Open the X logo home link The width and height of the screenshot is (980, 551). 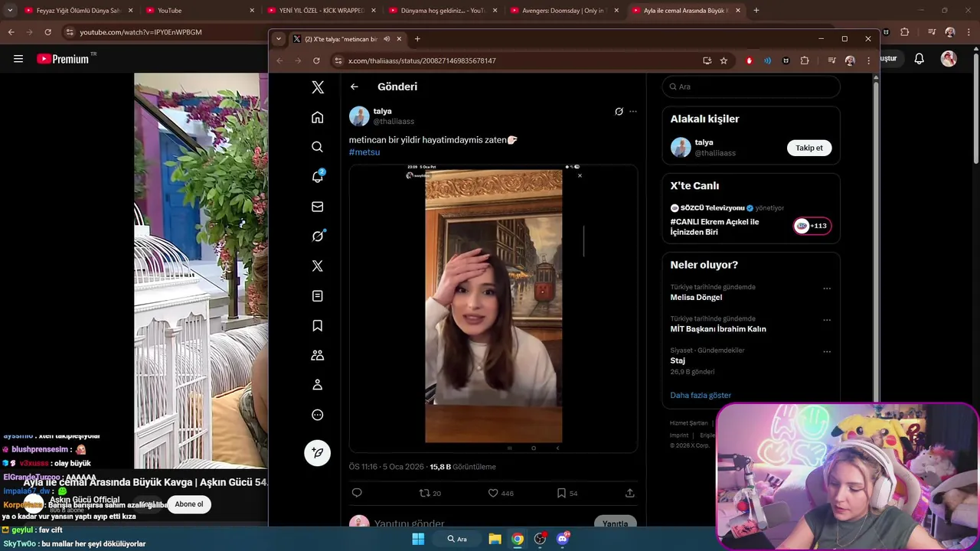pos(318,87)
